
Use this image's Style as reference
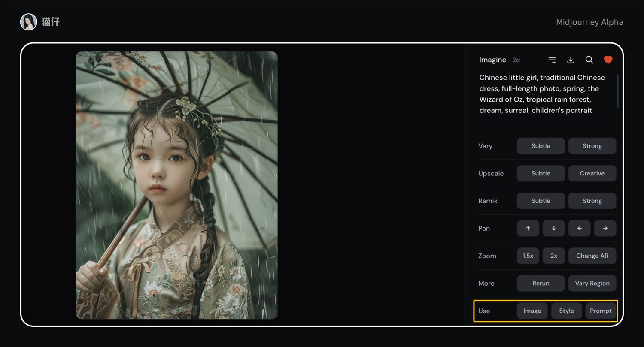click(566, 311)
